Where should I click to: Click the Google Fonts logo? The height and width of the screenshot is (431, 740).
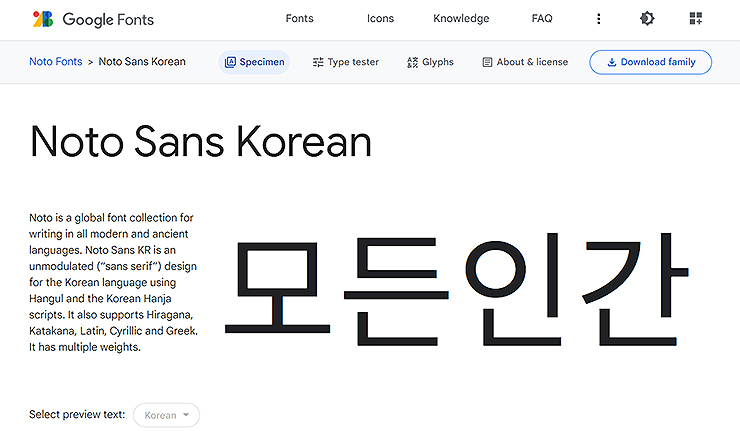[93, 19]
